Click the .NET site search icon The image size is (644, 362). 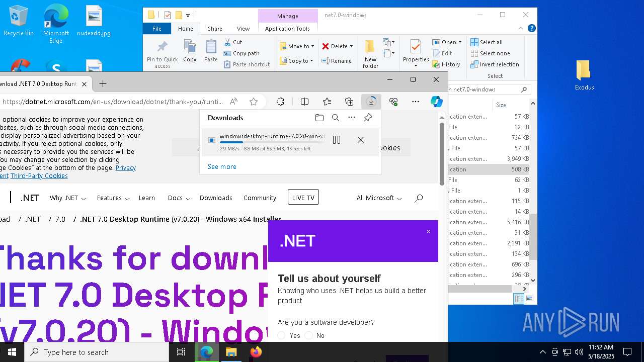click(418, 198)
